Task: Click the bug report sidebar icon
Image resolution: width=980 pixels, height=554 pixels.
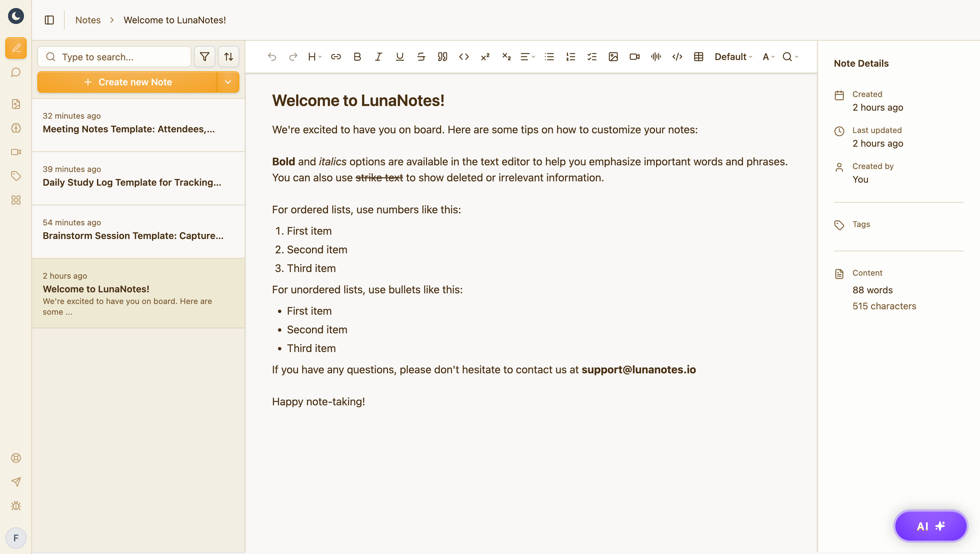Action: (x=16, y=506)
